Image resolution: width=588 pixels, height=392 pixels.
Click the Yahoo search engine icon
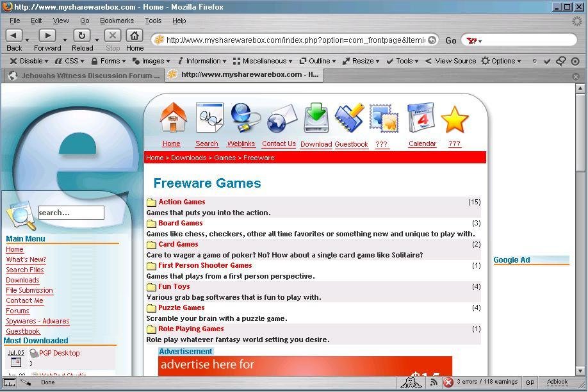472,40
